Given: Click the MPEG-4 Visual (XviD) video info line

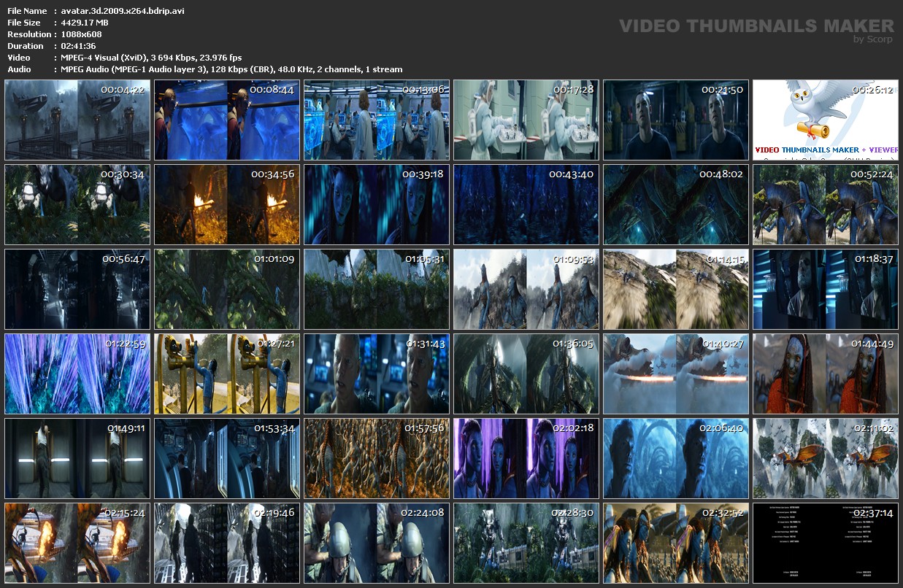Looking at the screenshot, I should [x=152, y=58].
